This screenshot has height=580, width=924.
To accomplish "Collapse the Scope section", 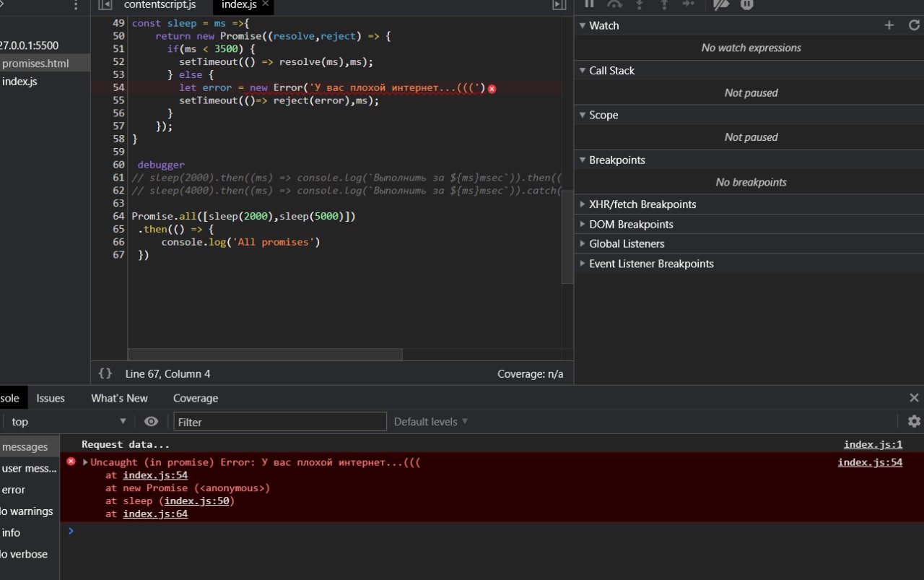I will click(583, 116).
